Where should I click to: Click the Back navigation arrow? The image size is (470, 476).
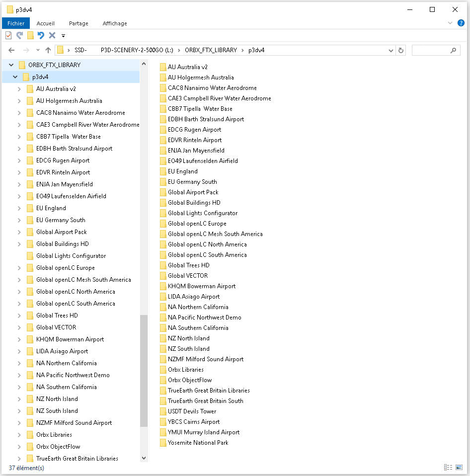[11, 50]
